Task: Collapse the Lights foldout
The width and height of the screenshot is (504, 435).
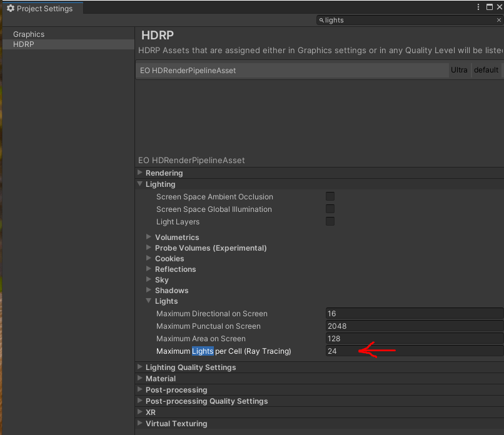Action: coord(149,301)
